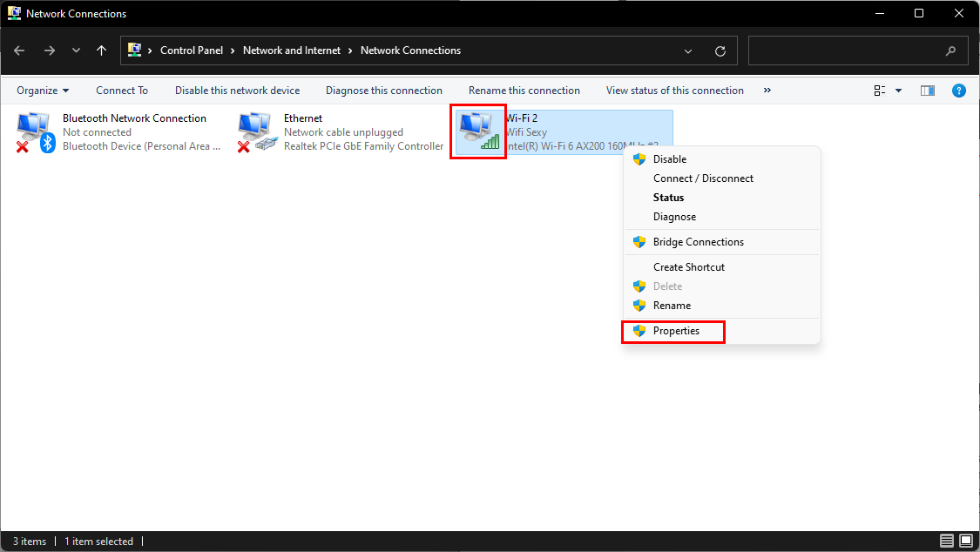
Task: Go up one folder level
Action: (101, 50)
